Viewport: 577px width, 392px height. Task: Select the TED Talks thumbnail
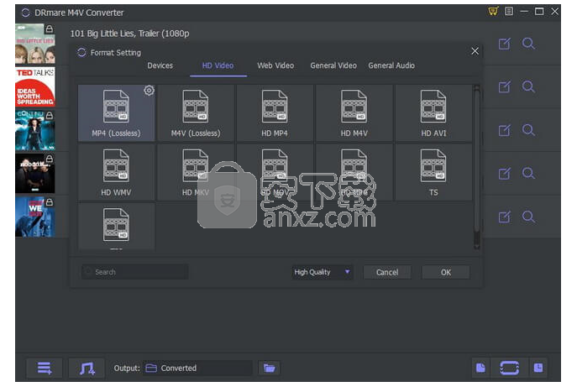tap(35, 86)
